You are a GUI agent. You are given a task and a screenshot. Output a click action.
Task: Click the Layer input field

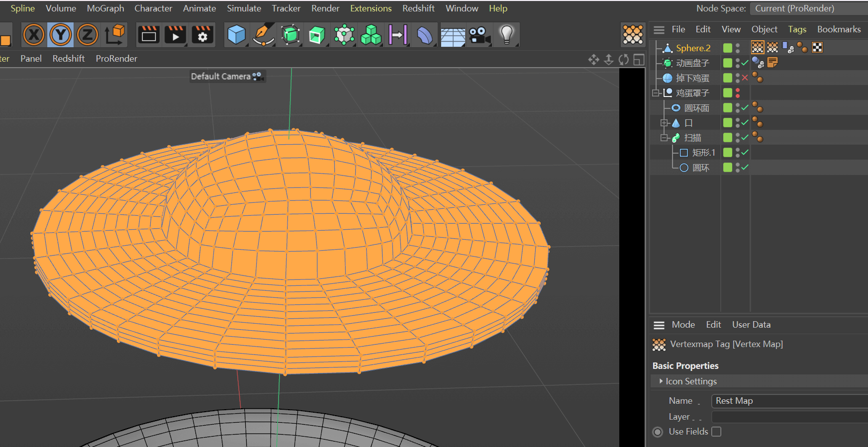tap(789, 417)
